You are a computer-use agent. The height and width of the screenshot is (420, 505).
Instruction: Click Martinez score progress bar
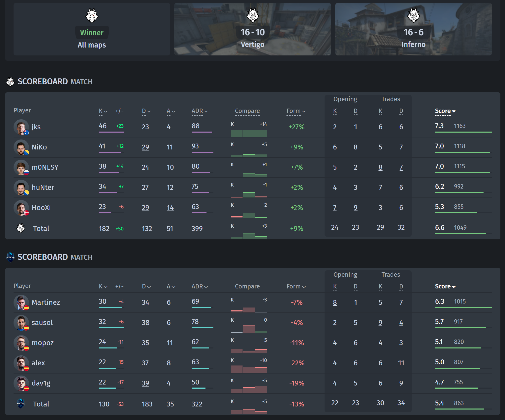click(463, 308)
